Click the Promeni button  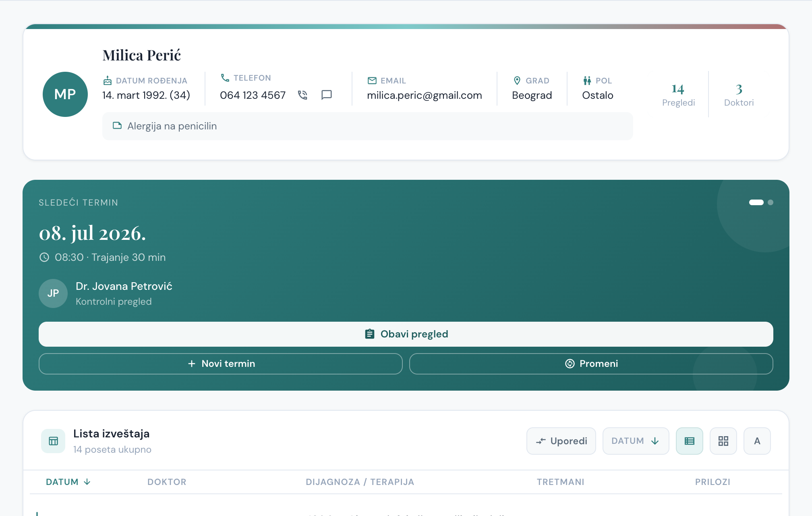click(591, 364)
